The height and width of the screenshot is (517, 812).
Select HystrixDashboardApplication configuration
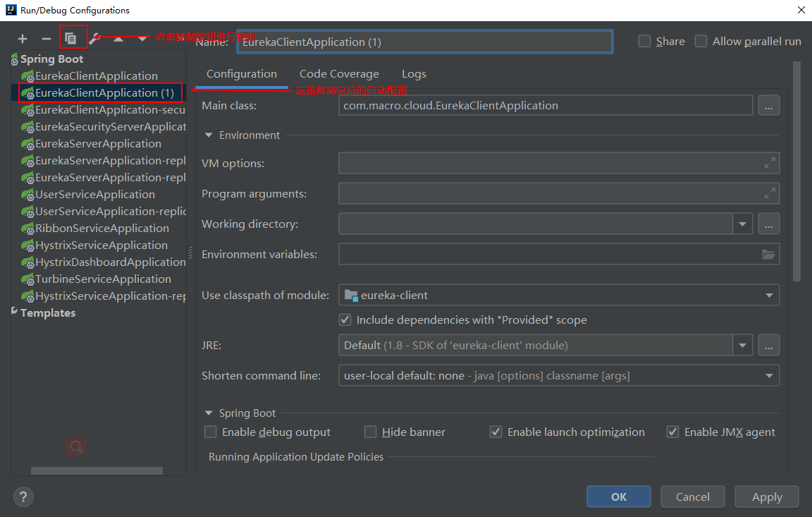[110, 262]
